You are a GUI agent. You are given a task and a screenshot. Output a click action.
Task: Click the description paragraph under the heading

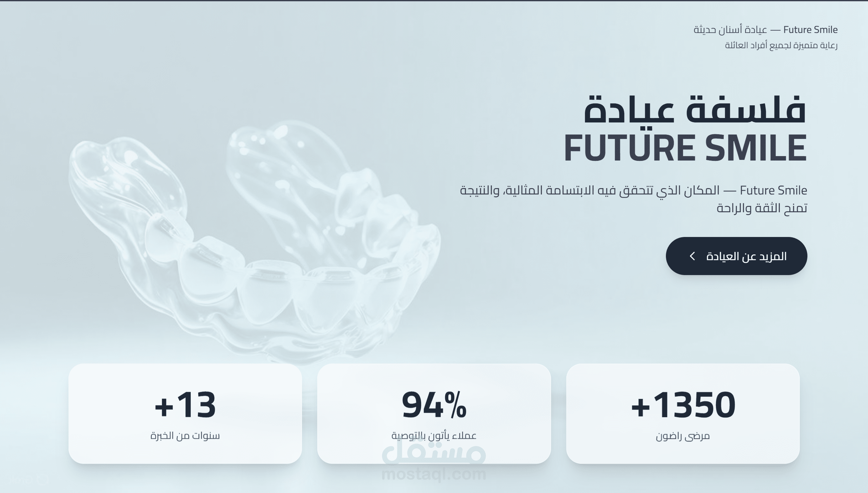[633, 199]
